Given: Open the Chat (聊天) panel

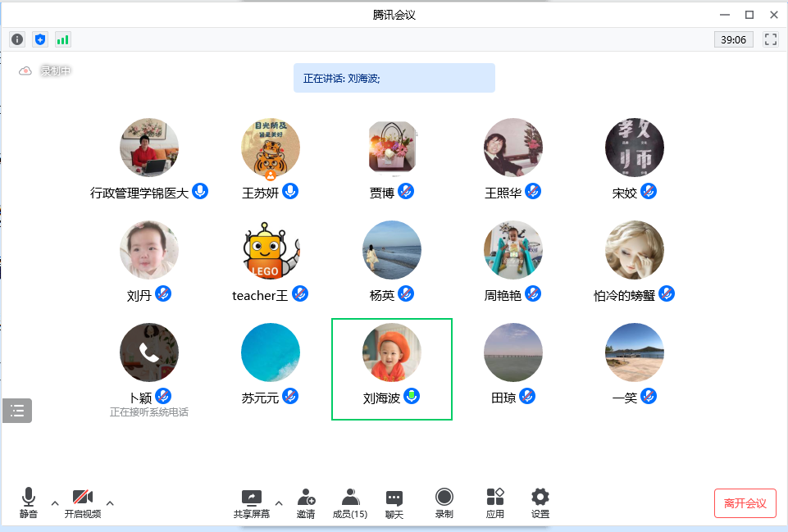Looking at the screenshot, I should coord(394,502).
